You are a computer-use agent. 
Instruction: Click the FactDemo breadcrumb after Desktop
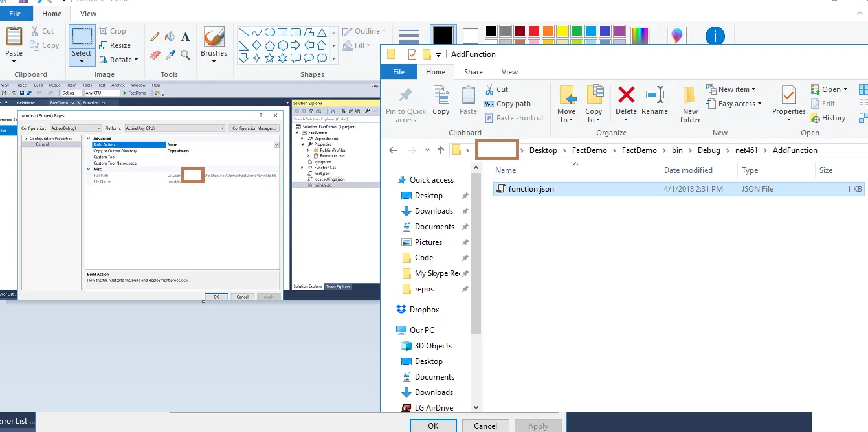590,150
